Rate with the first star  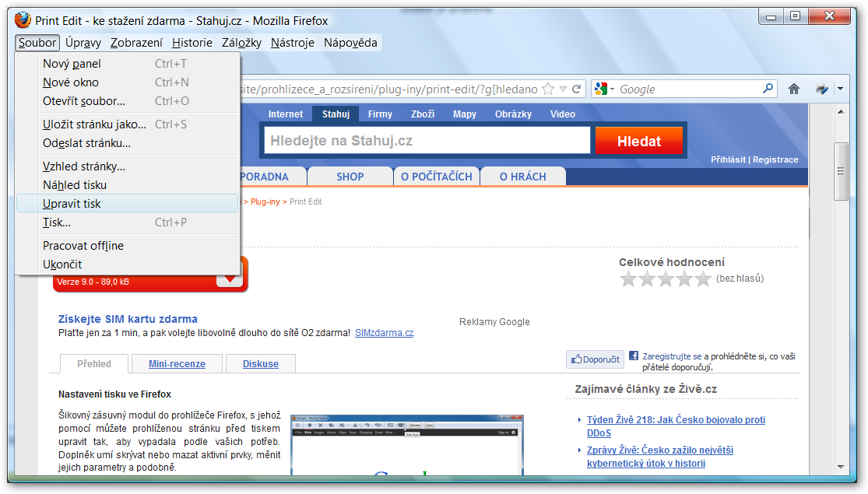click(627, 279)
